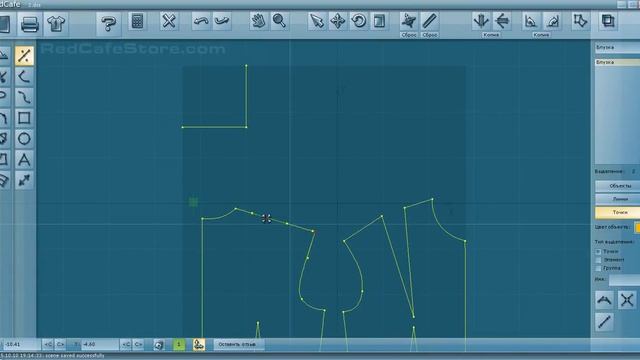Select the diagonal double-arrow measure tool
The image size is (640, 360).
point(24,180)
